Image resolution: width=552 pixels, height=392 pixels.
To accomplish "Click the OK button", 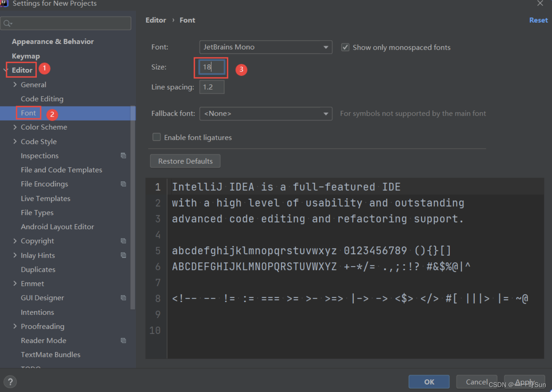I will tap(429, 382).
